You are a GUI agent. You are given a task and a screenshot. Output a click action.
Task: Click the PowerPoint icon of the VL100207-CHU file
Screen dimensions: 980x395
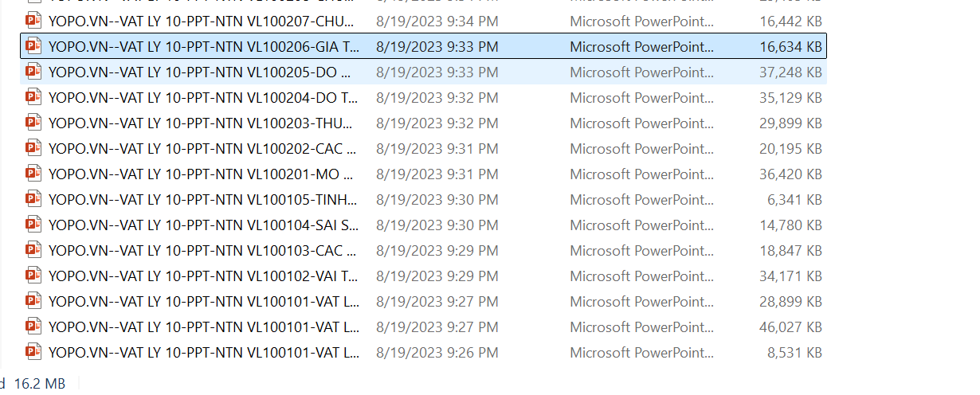pyautogui.click(x=33, y=22)
